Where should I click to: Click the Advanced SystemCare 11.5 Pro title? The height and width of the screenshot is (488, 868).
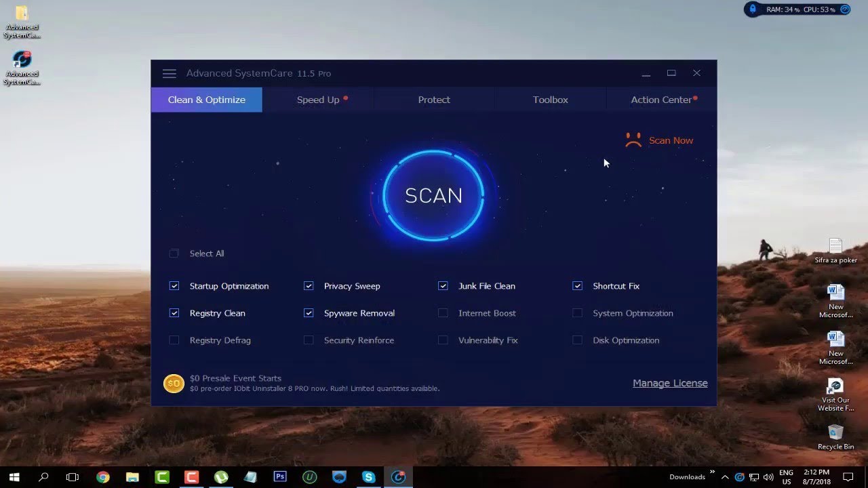click(x=259, y=73)
